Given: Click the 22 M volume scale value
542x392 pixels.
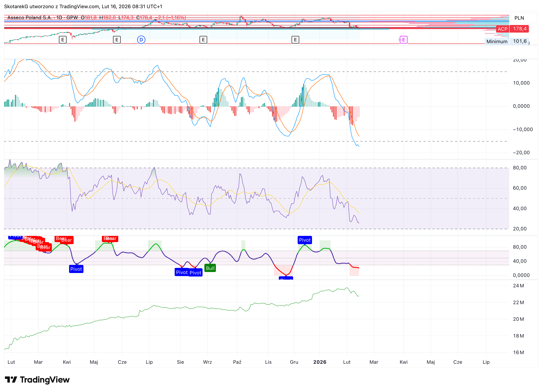Looking at the screenshot, I should pos(518,302).
